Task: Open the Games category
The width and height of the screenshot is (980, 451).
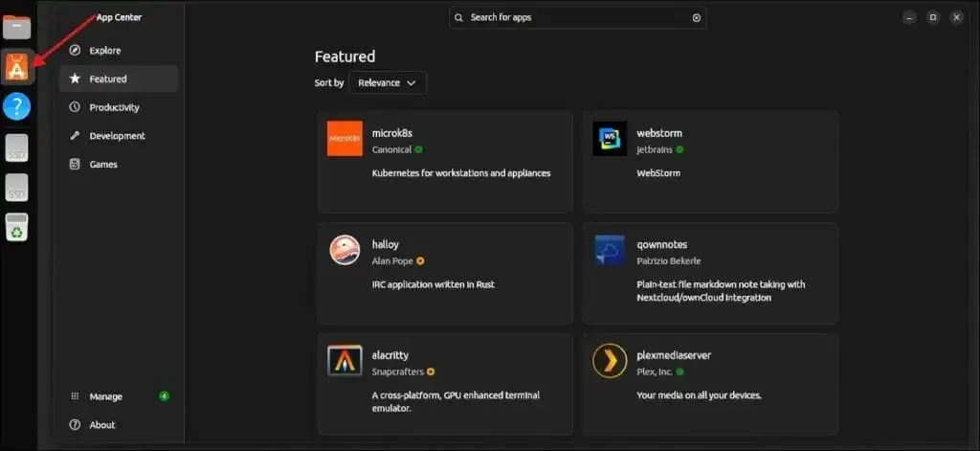Action: click(118, 164)
